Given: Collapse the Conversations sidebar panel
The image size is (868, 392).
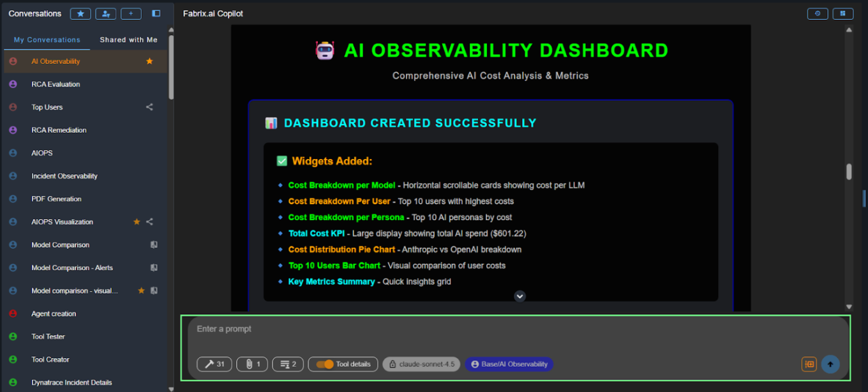Looking at the screenshot, I should coord(156,13).
